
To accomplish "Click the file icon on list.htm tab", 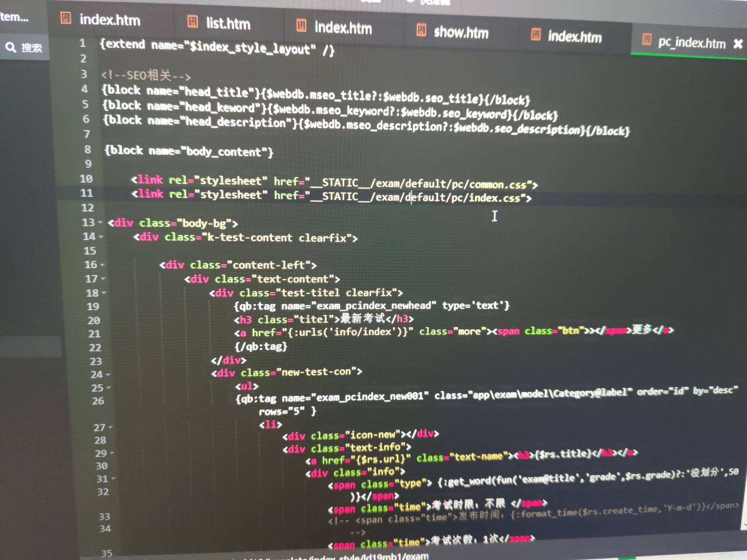I will tap(193, 21).
